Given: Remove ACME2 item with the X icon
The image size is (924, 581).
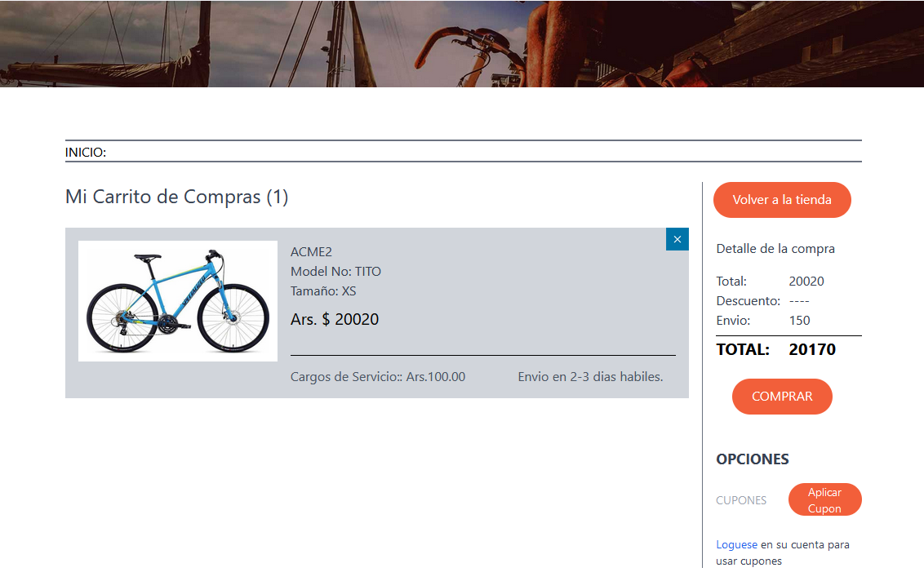Looking at the screenshot, I should point(677,239).
